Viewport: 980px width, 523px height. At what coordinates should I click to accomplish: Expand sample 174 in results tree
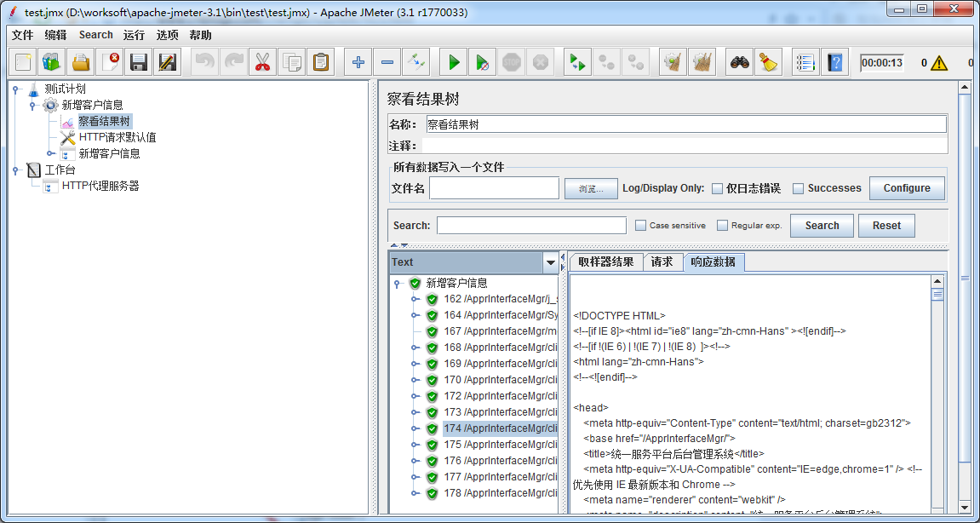(x=415, y=429)
